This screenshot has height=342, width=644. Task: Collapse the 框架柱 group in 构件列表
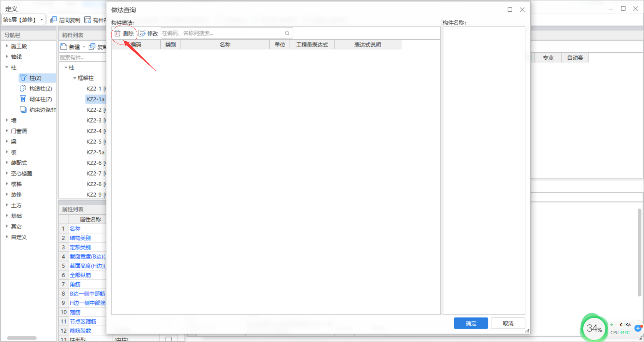click(x=74, y=78)
